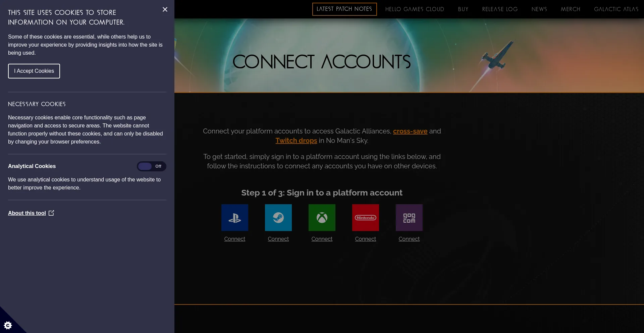Follow the cross-save link
Screen dimensions: 644x333
pos(410,131)
